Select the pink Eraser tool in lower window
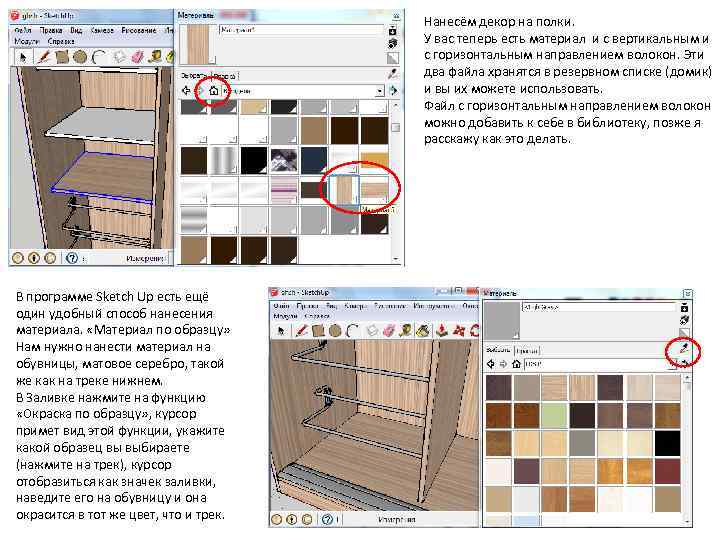The width and height of the screenshot is (720, 540). click(389, 331)
